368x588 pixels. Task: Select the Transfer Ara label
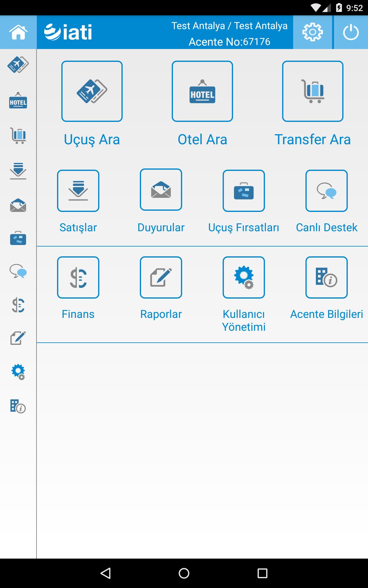[x=312, y=140]
